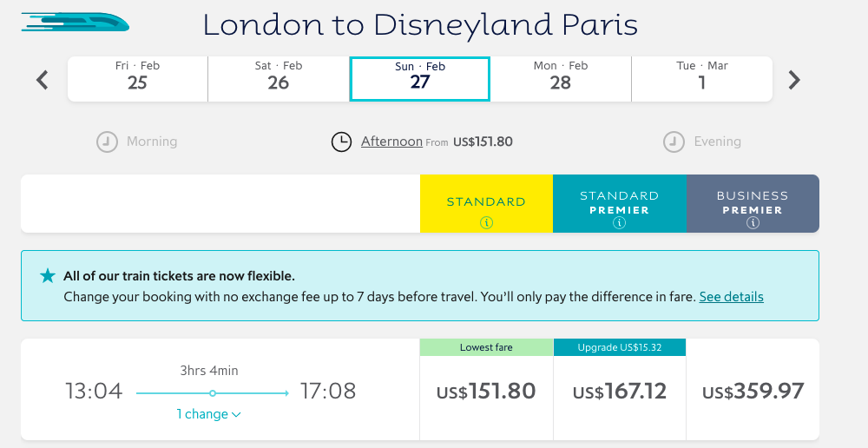The height and width of the screenshot is (448, 868).
Task: Open the See details link
Action: [x=731, y=297]
